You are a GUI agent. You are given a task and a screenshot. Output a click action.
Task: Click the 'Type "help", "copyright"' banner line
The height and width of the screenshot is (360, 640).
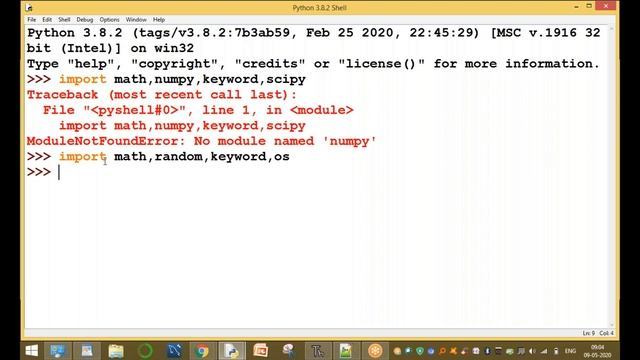coord(313,64)
